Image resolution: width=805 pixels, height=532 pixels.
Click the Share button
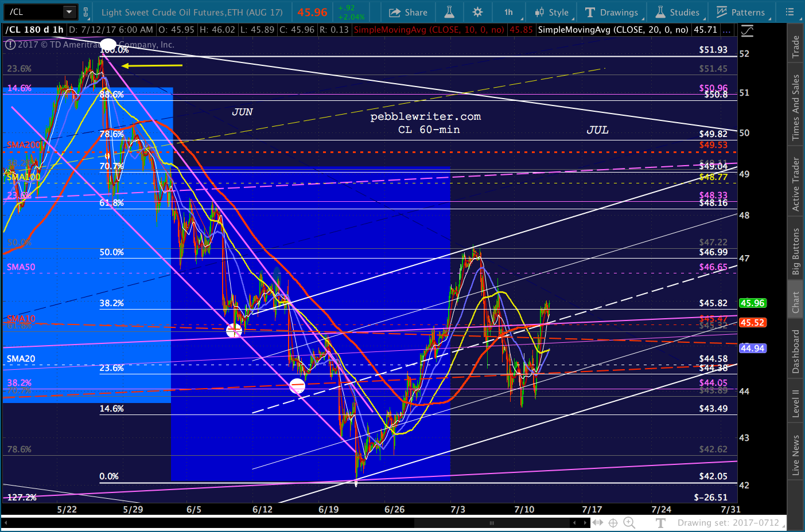(408, 12)
